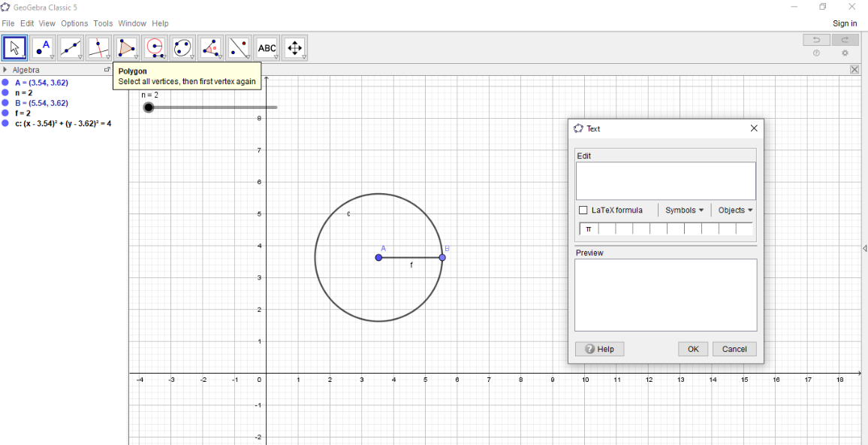Click point A on the canvas
868x445 pixels.
pyautogui.click(x=378, y=258)
